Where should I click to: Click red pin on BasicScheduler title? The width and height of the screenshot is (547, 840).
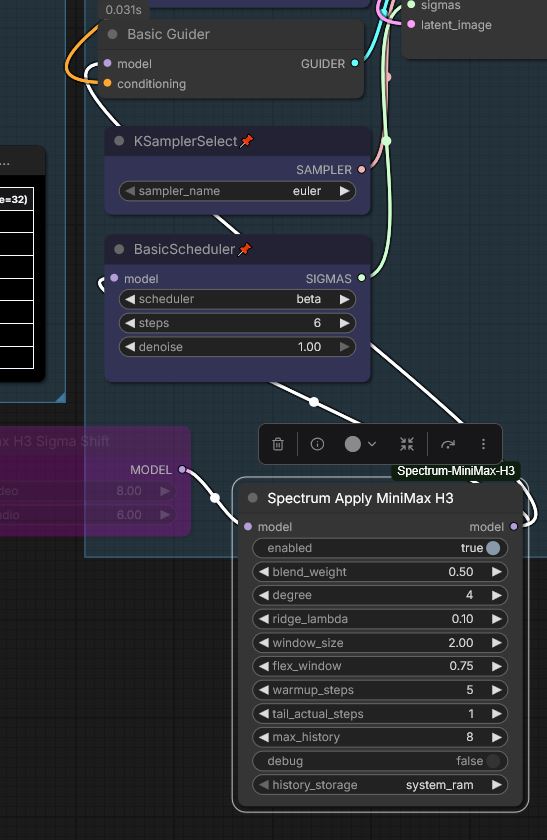tap(245, 249)
